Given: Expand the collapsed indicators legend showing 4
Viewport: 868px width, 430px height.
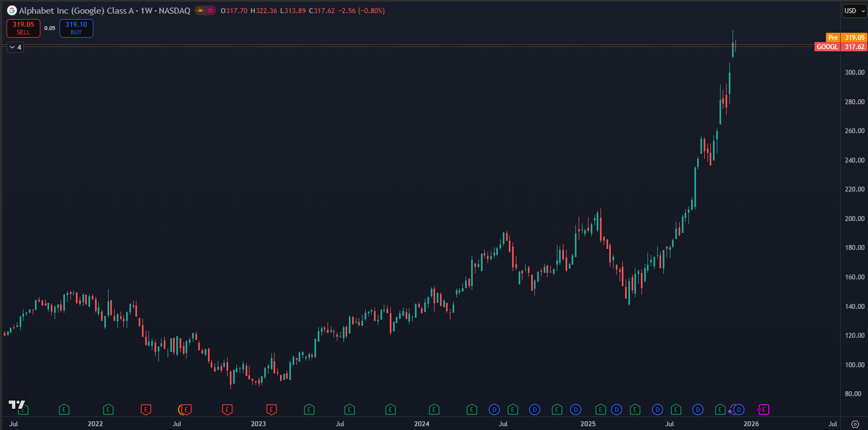Looking at the screenshot, I should 15,47.
